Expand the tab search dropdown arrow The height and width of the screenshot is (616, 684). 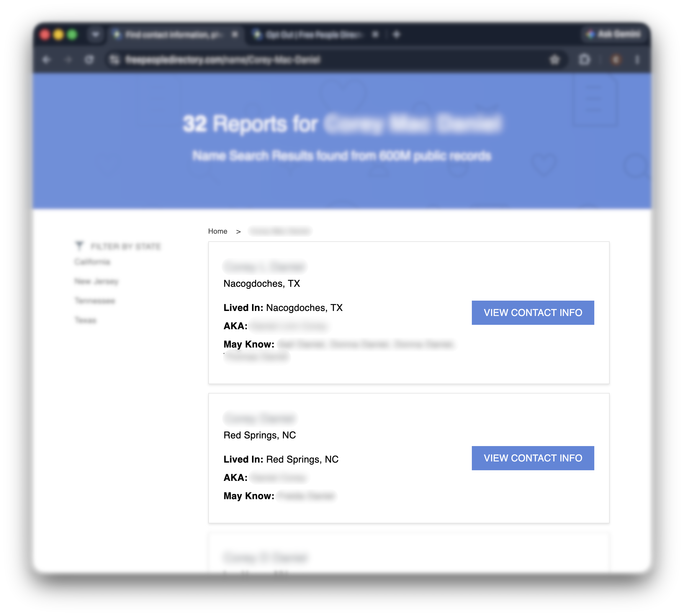tap(95, 35)
